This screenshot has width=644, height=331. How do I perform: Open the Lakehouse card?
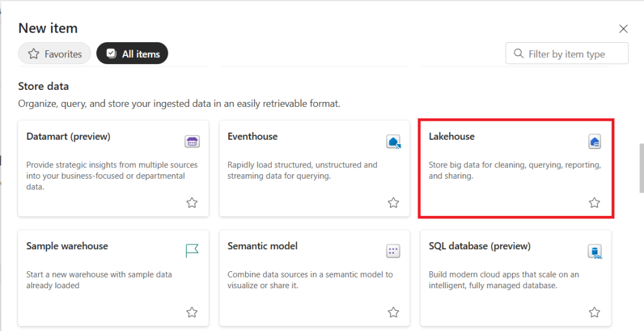516,169
